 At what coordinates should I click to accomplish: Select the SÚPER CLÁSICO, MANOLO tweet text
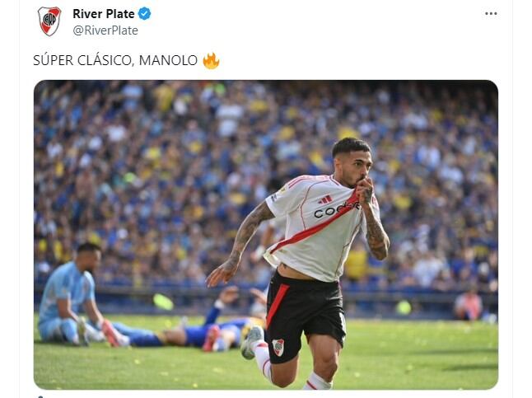coord(115,60)
